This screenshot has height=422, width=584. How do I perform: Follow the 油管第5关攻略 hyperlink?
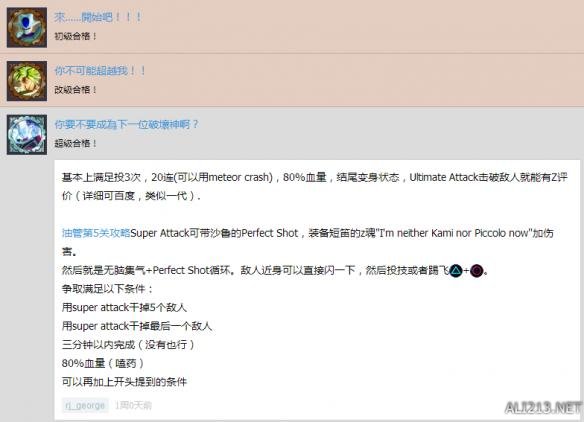coord(96,233)
